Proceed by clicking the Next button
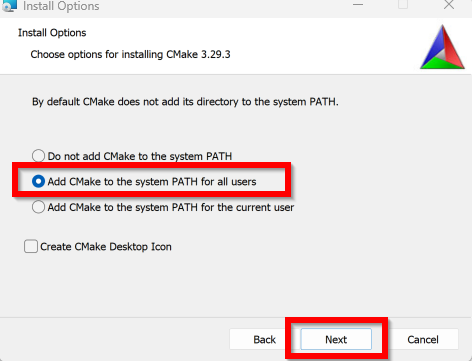472x361 pixels. (x=336, y=339)
